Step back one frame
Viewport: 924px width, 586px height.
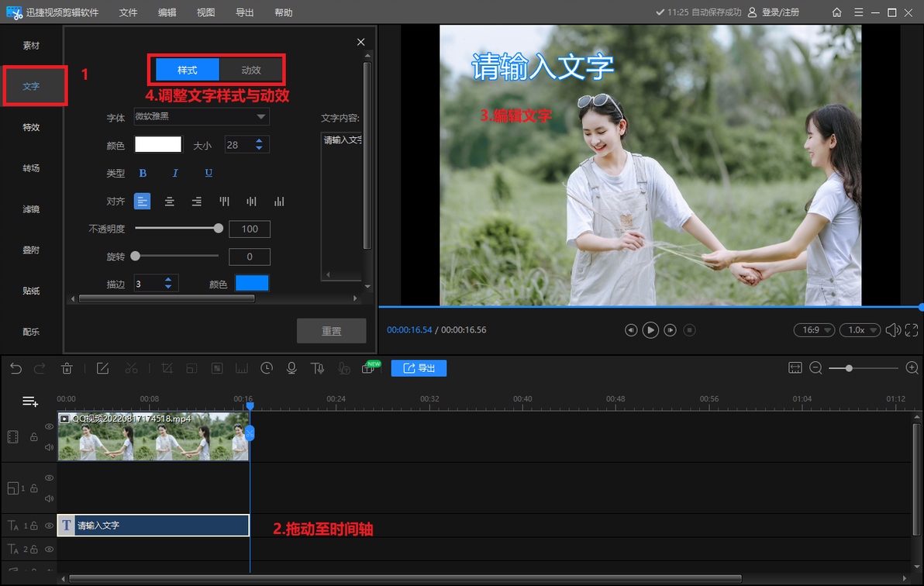pos(630,330)
